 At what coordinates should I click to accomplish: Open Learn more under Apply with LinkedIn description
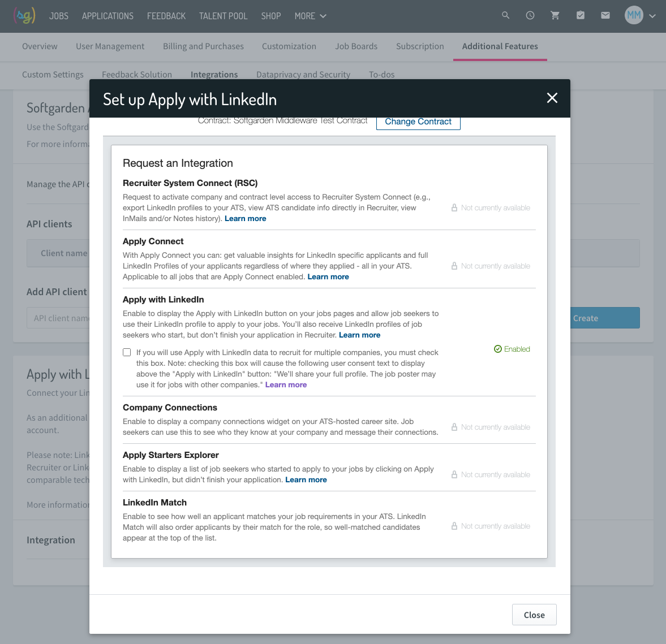click(x=359, y=335)
